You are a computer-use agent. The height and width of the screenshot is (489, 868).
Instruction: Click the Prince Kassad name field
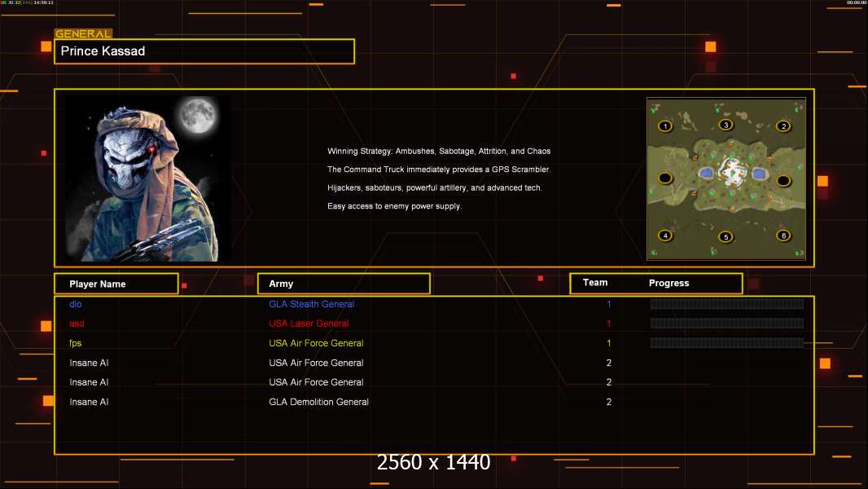[204, 51]
